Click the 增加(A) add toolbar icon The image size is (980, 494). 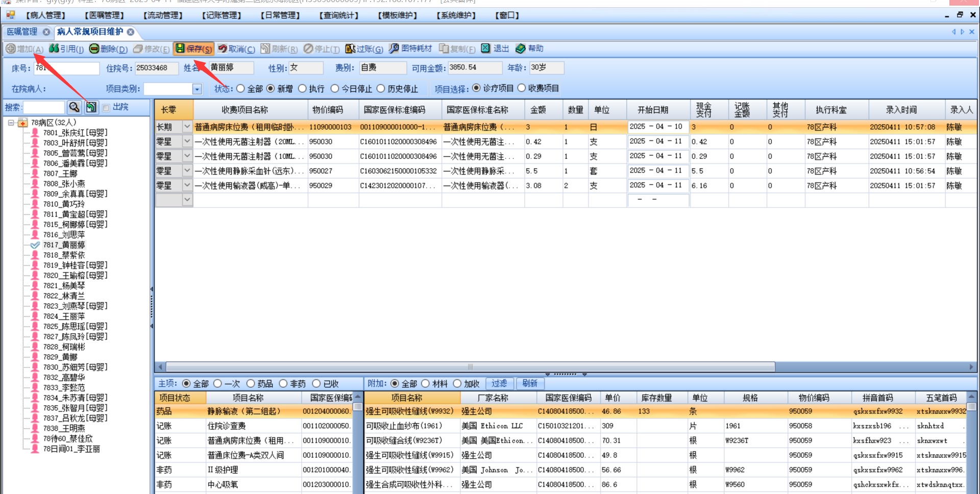tap(11, 49)
